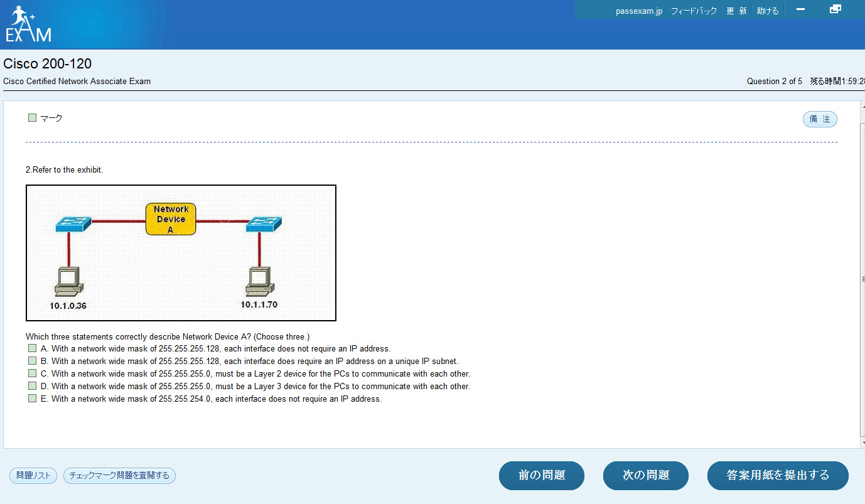Tick answer D checkbox

(x=33, y=386)
